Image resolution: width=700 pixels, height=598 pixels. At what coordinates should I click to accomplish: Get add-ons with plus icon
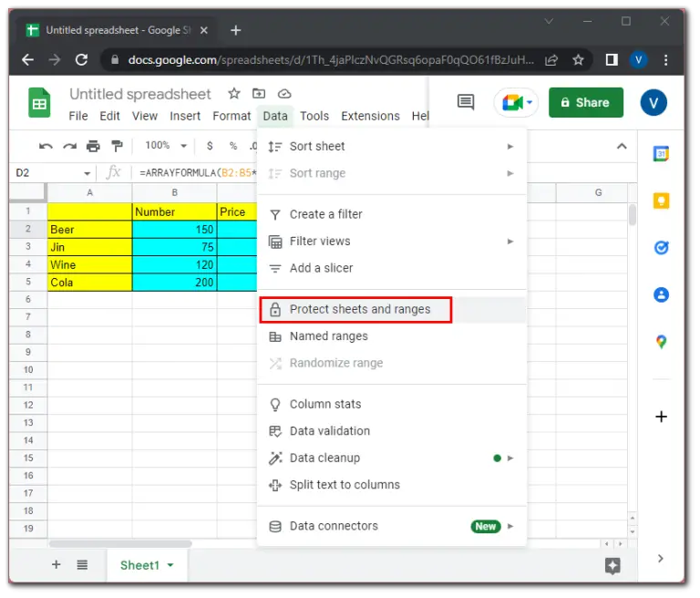tap(661, 417)
